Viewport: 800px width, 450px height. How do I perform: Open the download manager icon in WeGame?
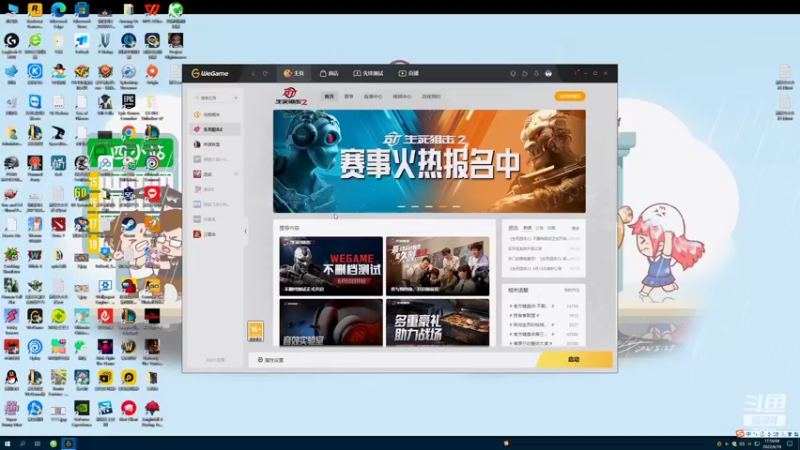pyautogui.click(x=536, y=73)
